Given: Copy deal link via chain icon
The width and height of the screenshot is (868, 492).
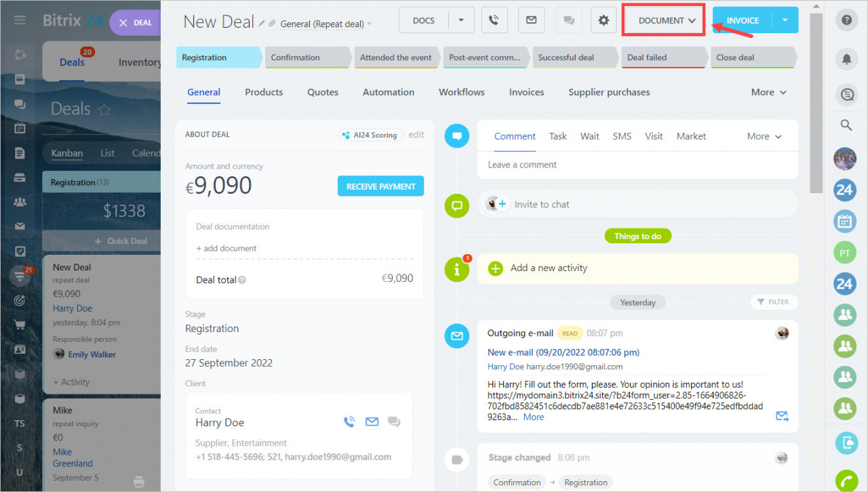Looking at the screenshot, I should tap(272, 23).
